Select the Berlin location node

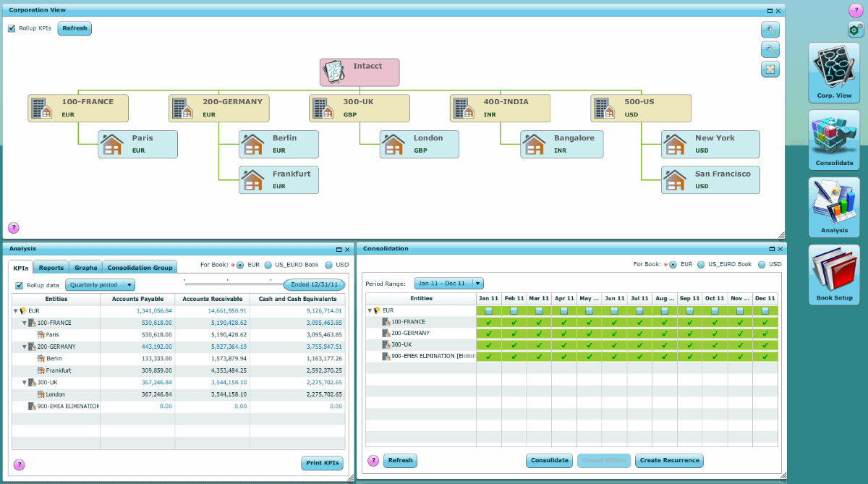tap(278, 144)
